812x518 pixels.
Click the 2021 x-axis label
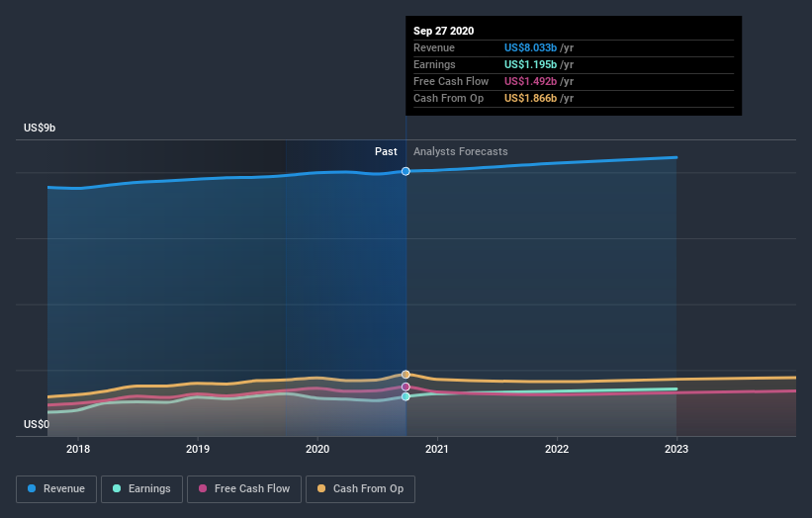(437, 449)
